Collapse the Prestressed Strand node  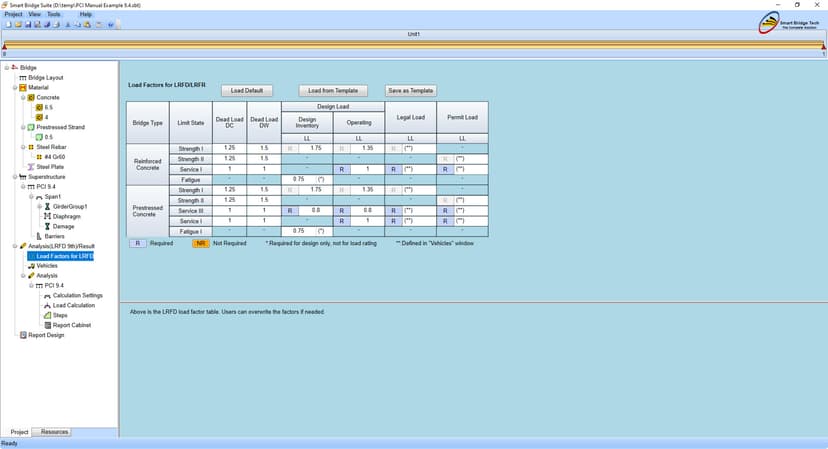[x=23, y=127]
